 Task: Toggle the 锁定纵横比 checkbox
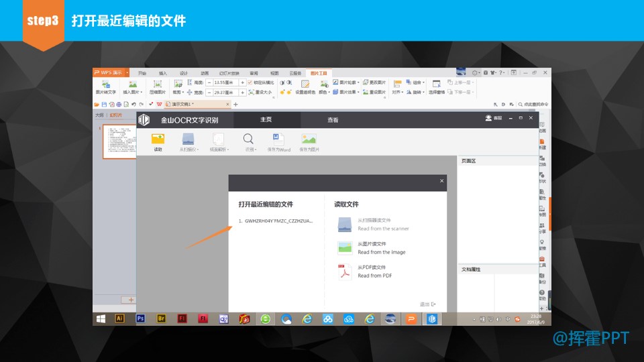pyautogui.click(x=250, y=82)
